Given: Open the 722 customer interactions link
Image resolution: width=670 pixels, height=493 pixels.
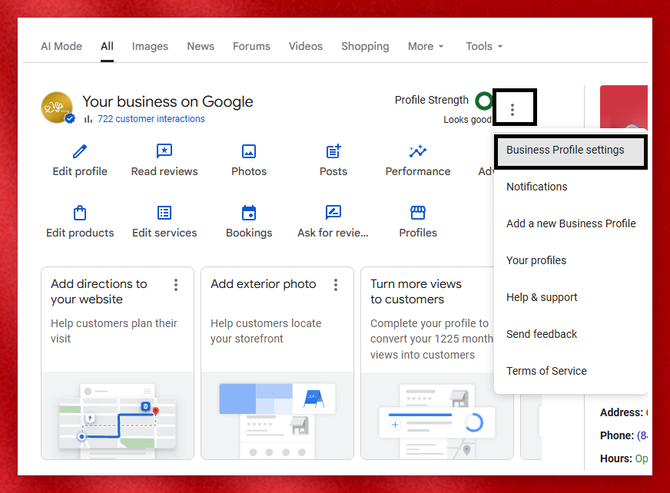Looking at the screenshot, I should click(x=151, y=119).
